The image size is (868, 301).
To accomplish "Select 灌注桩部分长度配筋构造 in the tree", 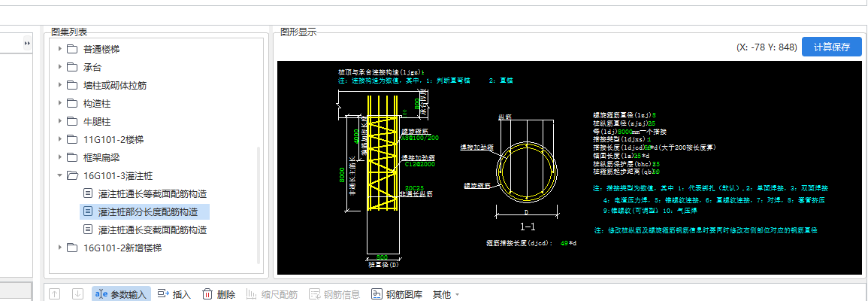I will coord(147,211).
